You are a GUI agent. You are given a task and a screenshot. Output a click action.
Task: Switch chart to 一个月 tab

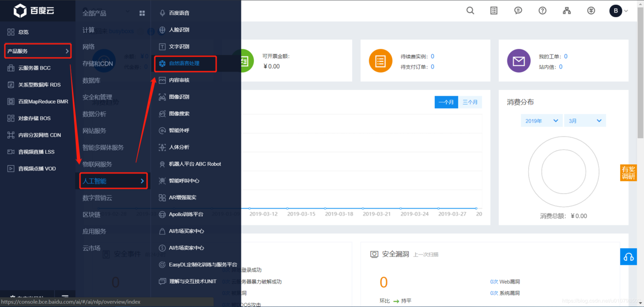447,102
